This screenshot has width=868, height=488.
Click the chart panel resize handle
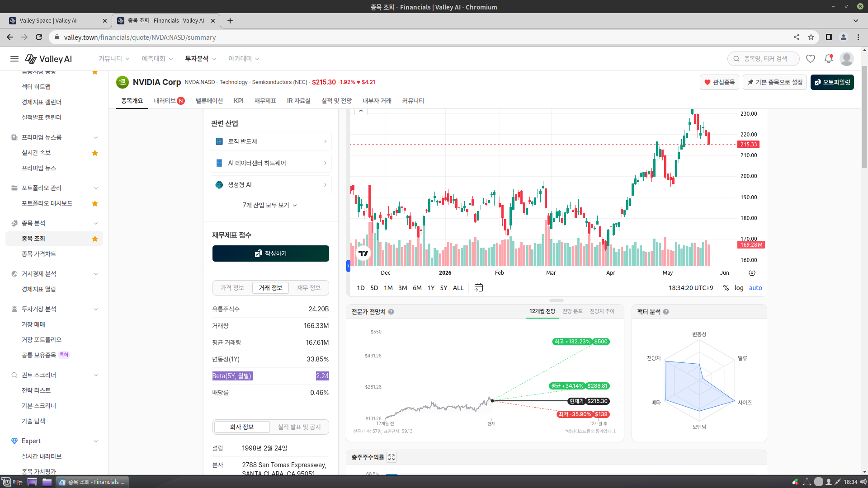click(557, 300)
